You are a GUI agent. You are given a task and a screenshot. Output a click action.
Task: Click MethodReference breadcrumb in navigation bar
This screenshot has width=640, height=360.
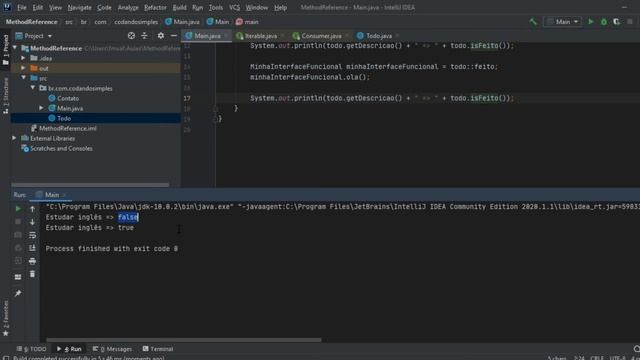(31, 22)
